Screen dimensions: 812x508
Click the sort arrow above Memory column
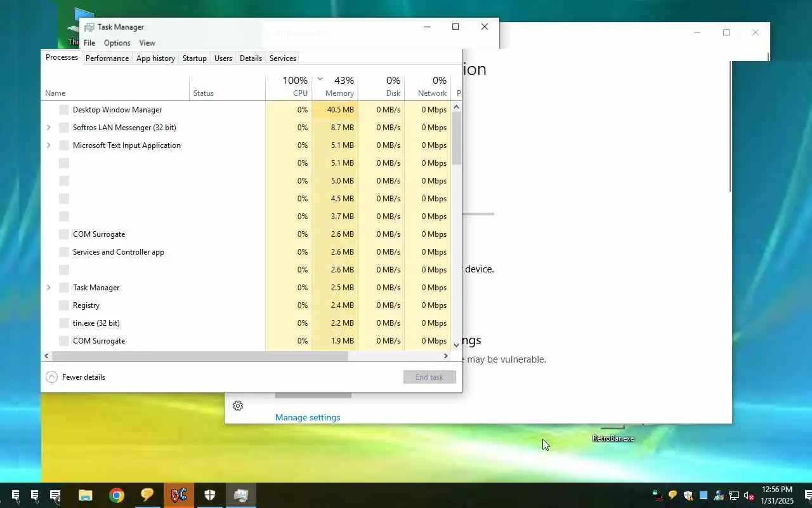tap(320, 79)
